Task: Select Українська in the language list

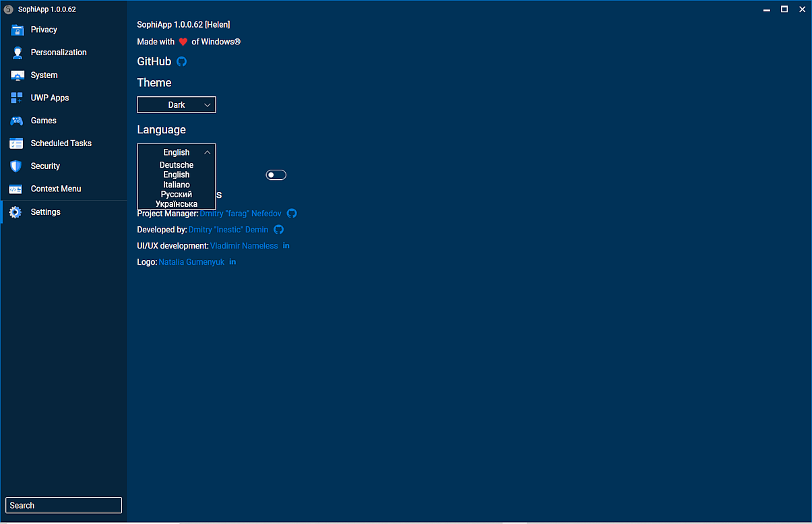Action: click(177, 204)
